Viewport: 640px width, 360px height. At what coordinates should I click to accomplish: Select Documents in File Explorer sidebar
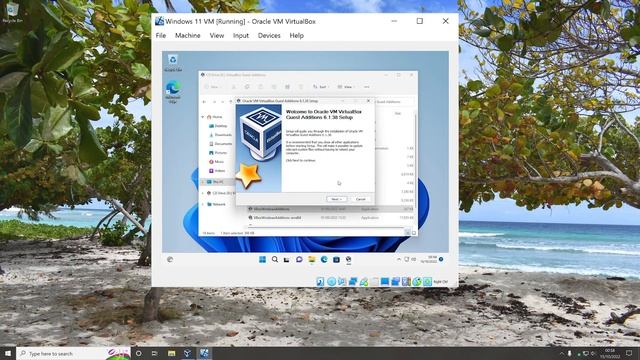220,144
